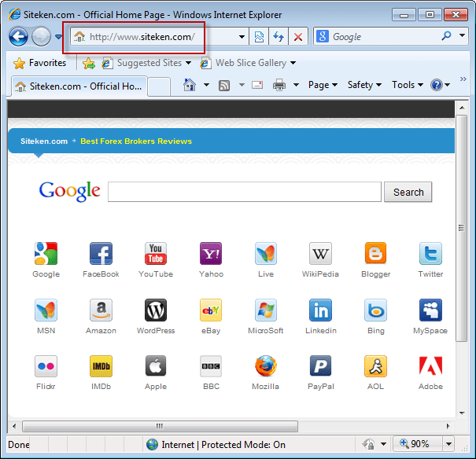
Task: Toggle Compatibility View icon
Action: click(259, 37)
